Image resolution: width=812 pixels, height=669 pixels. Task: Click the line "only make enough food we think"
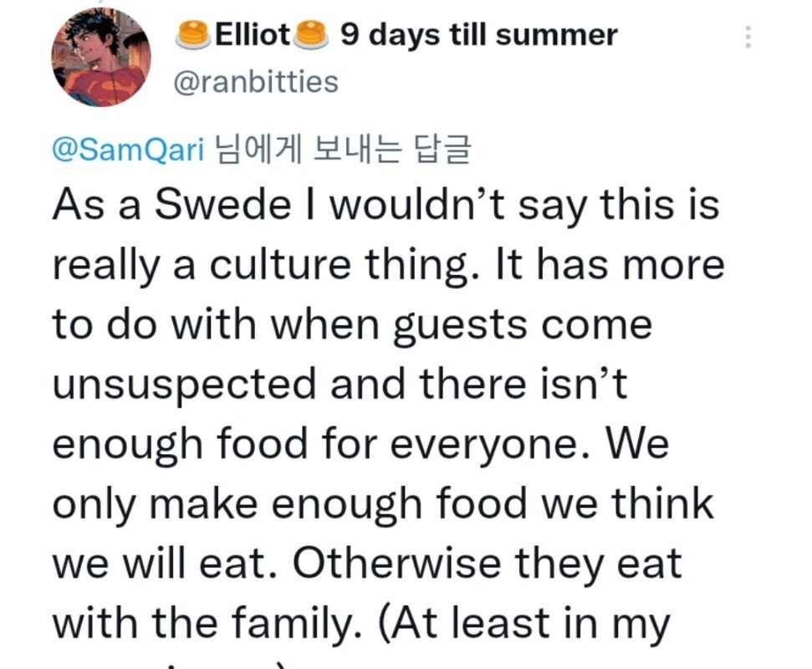pyautogui.click(x=383, y=503)
